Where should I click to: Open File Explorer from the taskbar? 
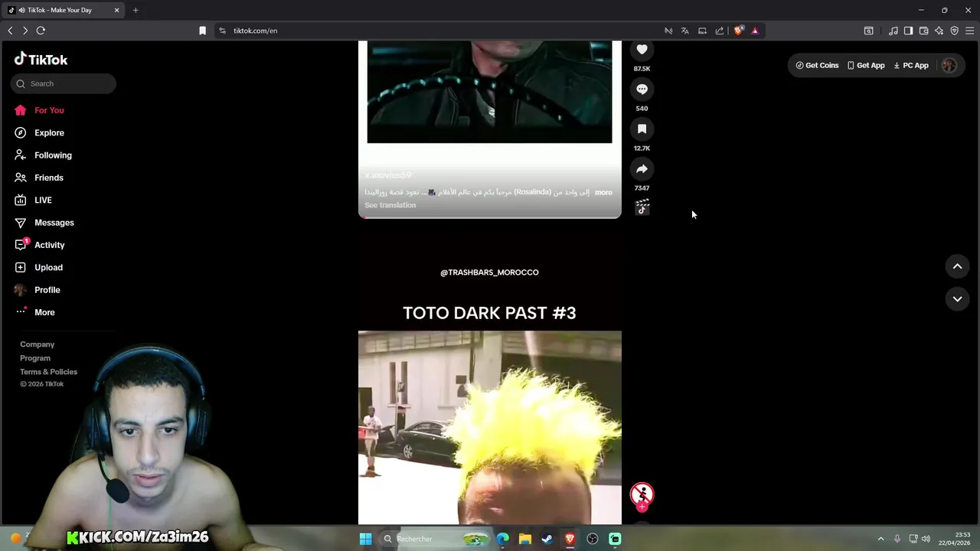click(x=525, y=539)
